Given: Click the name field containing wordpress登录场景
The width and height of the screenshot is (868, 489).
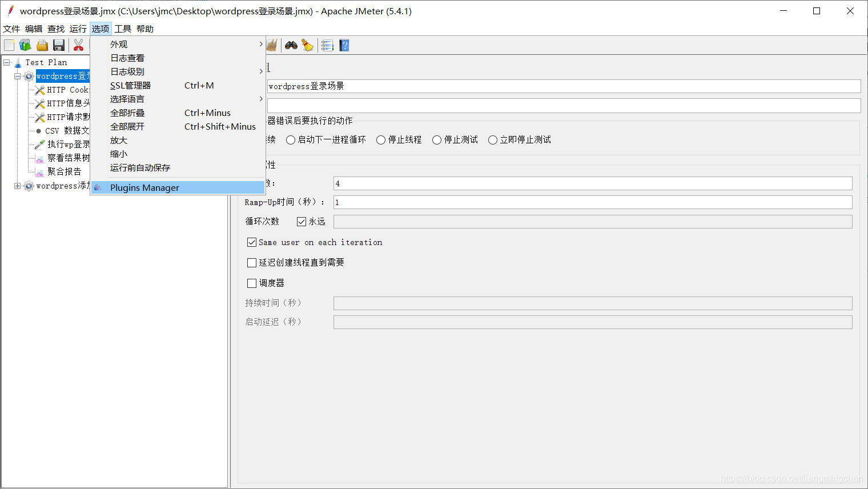Looking at the screenshot, I should coord(564,86).
